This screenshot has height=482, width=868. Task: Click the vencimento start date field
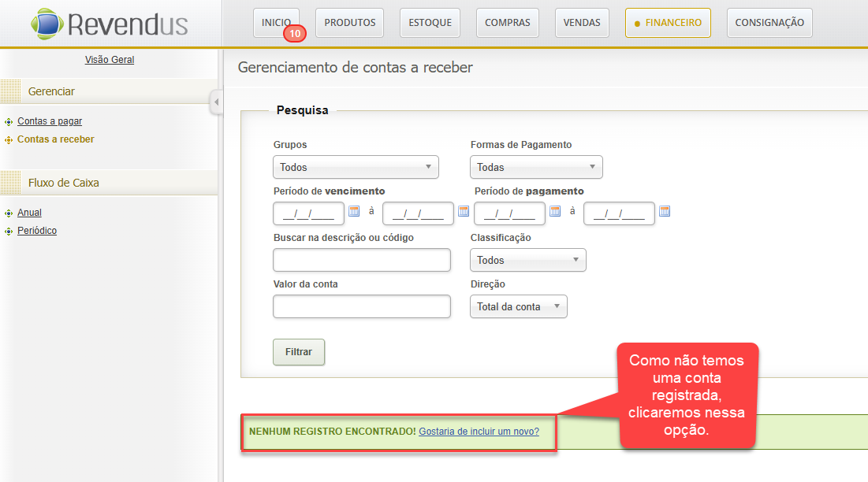(x=309, y=213)
